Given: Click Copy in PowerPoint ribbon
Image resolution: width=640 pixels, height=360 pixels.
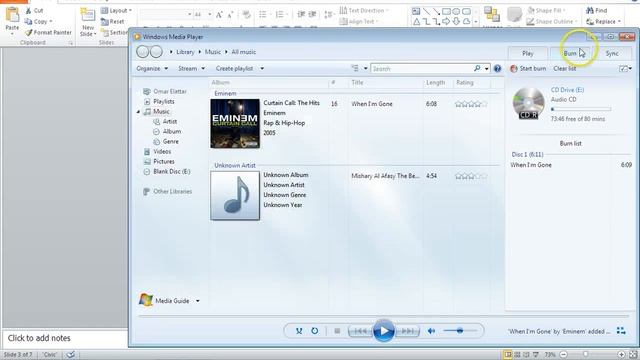Looking at the screenshot, I should (38, 21).
